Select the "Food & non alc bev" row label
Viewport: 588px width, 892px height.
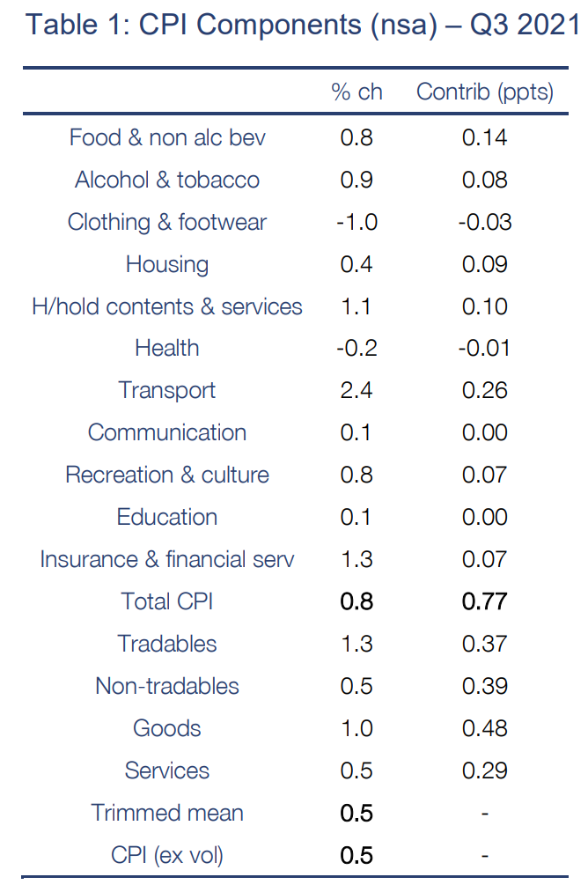167,137
